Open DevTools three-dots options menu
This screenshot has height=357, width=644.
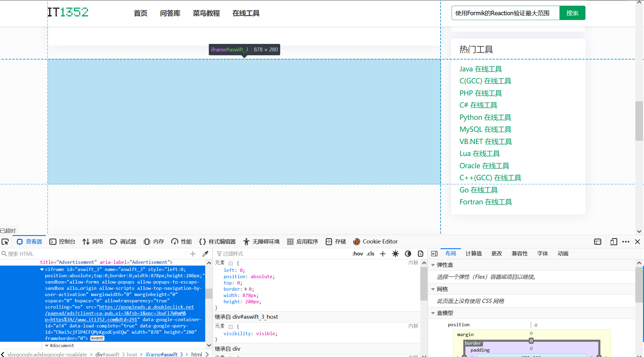(625, 242)
